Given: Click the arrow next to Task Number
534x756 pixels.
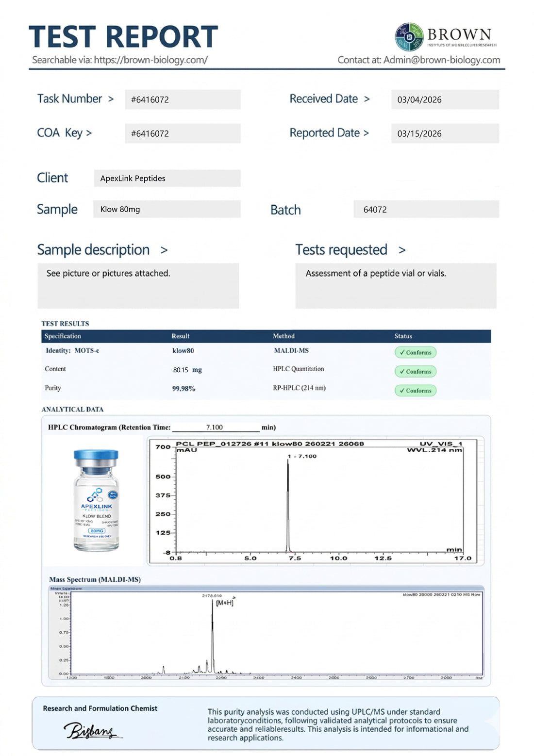Looking at the screenshot, I should click(x=111, y=99).
